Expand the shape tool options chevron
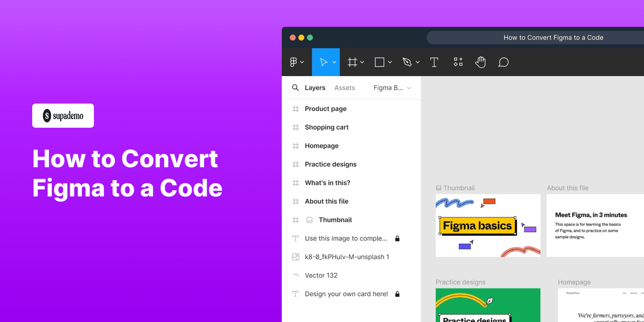 (389, 62)
